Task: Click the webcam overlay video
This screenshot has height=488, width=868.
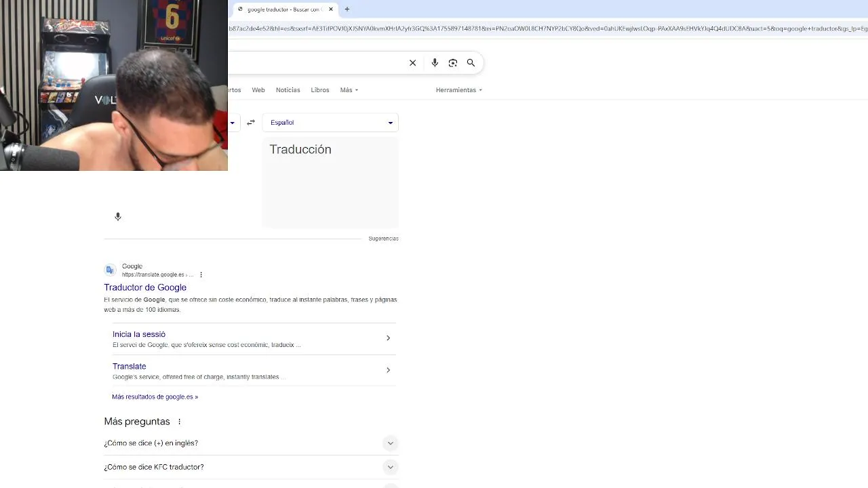Action: tap(114, 85)
